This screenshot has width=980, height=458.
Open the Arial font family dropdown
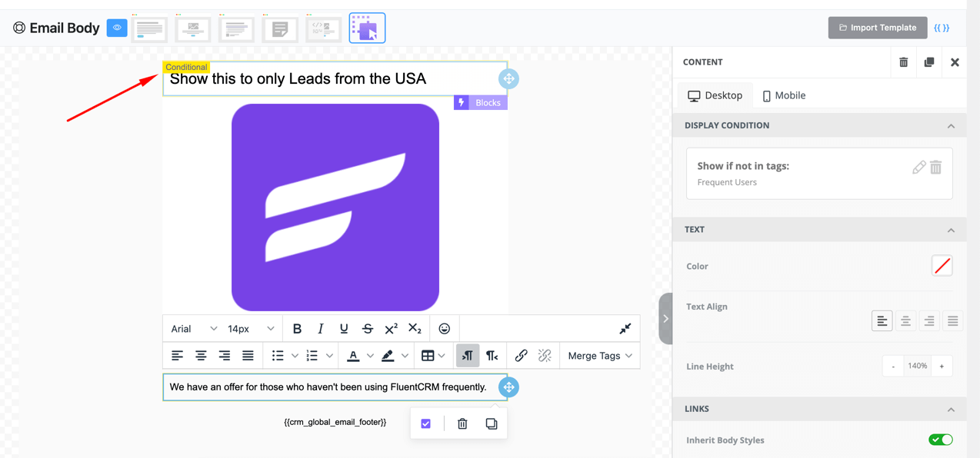pos(193,329)
